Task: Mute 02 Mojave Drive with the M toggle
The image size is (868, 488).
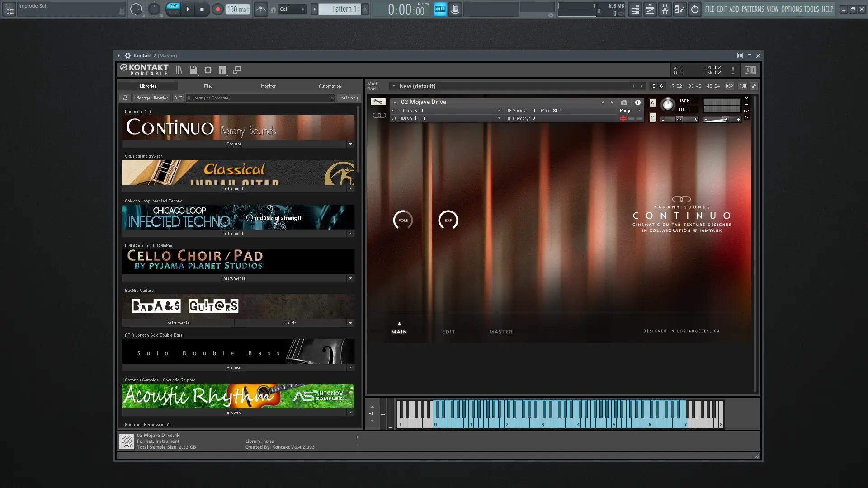Action: (652, 117)
